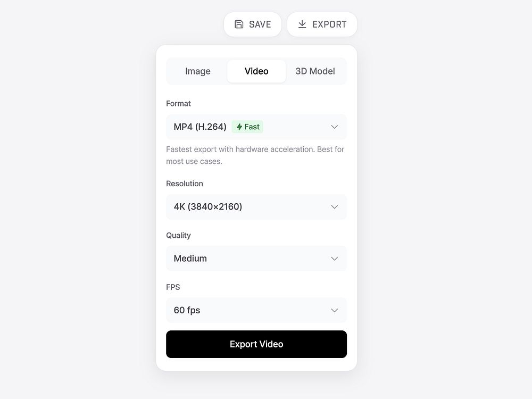Viewport: 532px width, 399px height.
Task: Click the black Export Video button
Action: pos(256,344)
